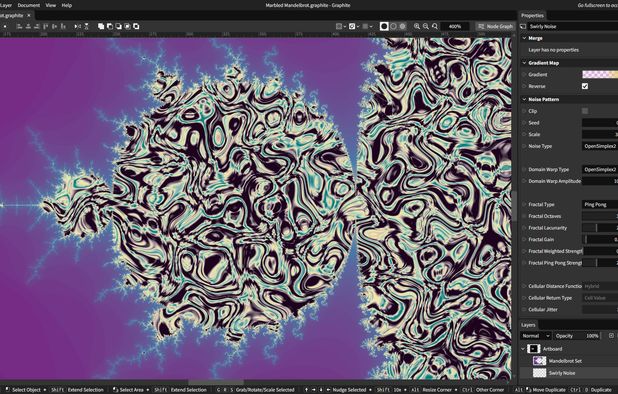Reset canvas zoom to 100%
Viewport: 618px width, 394px height.
tap(435, 26)
